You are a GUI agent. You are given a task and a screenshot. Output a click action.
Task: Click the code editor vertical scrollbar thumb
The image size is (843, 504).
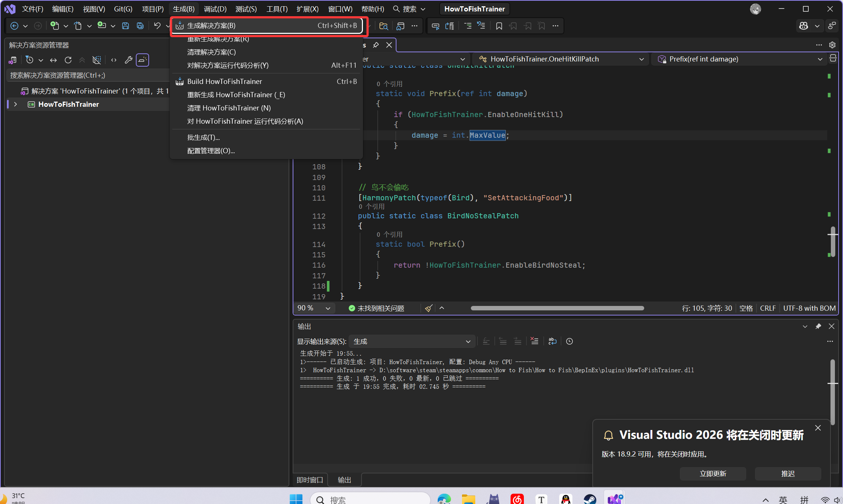pyautogui.click(x=833, y=241)
